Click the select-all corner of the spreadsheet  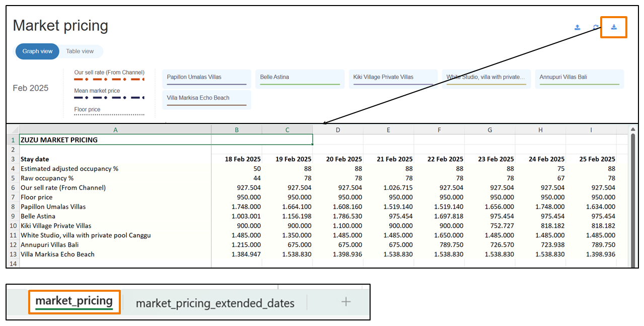pos(13,129)
